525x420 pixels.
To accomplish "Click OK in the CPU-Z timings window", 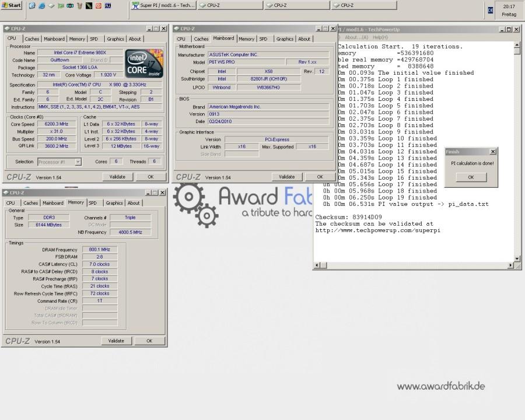I will (149, 341).
